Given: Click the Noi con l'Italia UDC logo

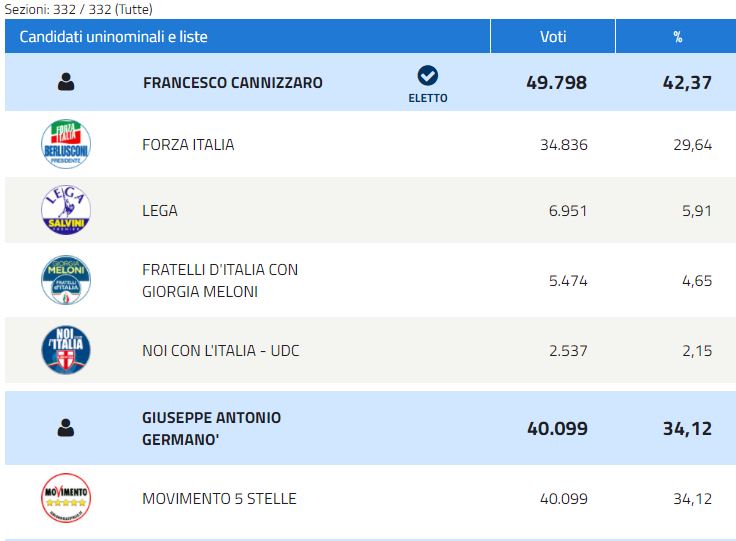Looking at the screenshot, I should pyautogui.click(x=66, y=350).
